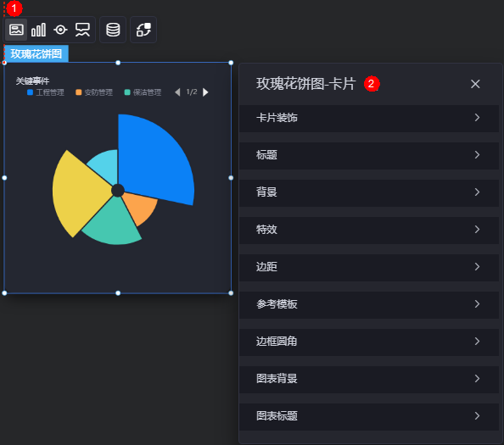Screen dimensions: 504x445
Task: Select the card settings image icon
Action: 16,30
